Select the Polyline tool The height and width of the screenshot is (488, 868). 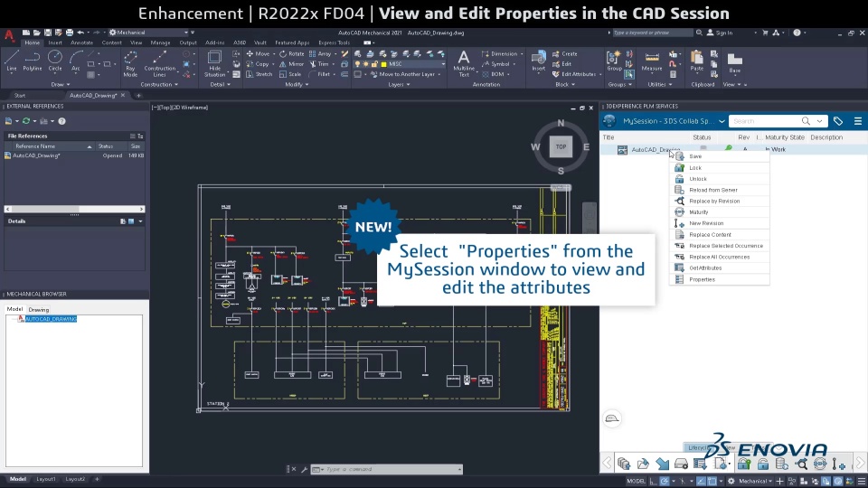pos(33,61)
